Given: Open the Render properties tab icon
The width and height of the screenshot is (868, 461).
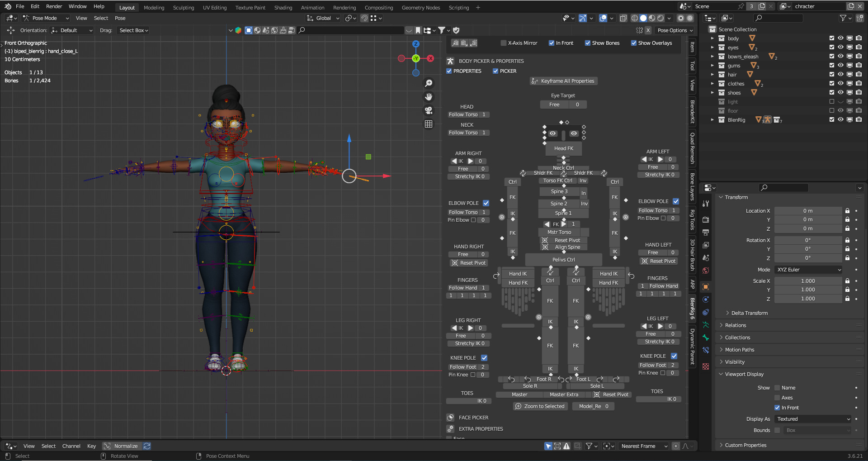Looking at the screenshot, I should 706,219.
